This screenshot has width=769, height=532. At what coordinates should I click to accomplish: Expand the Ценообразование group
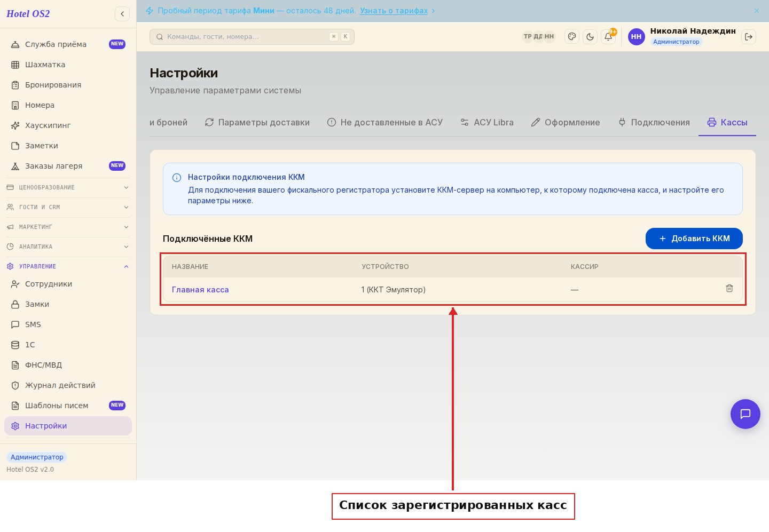[x=68, y=187]
